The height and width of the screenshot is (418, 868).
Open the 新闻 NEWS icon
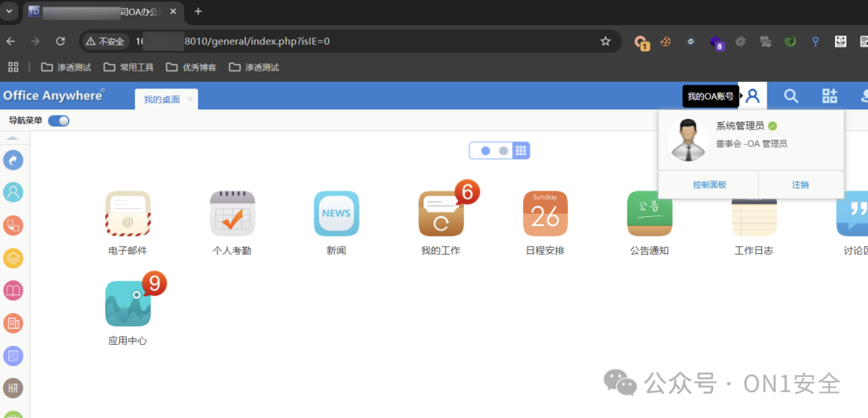tap(337, 214)
